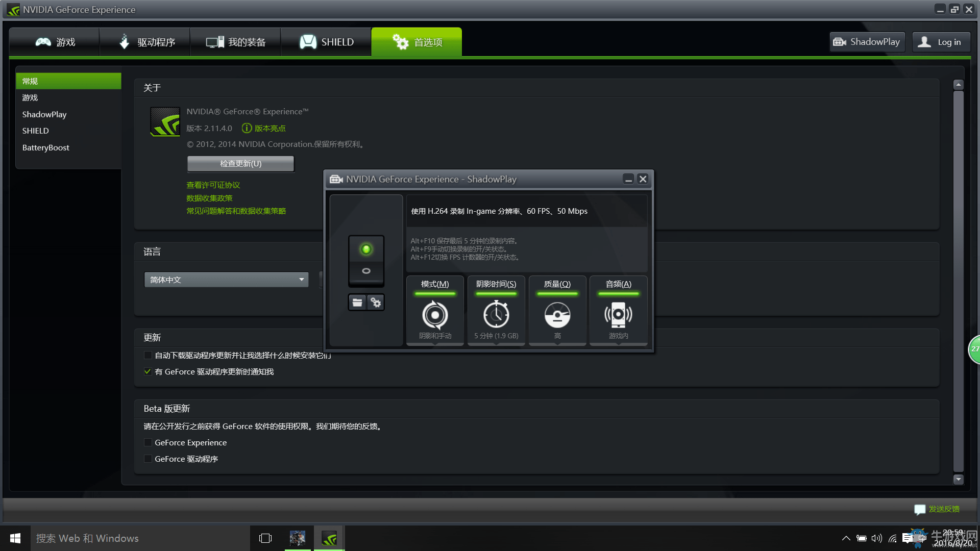The width and height of the screenshot is (980, 551).
Task: Open the 我的装备 tab
Action: click(x=235, y=42)
